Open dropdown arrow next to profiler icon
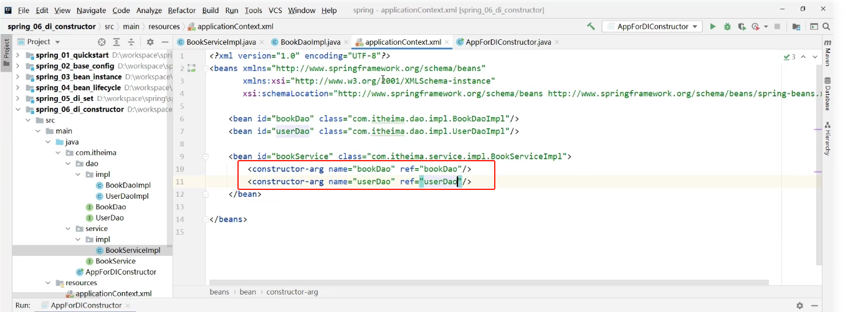This screenshot has width=868, height=312. 765,27
